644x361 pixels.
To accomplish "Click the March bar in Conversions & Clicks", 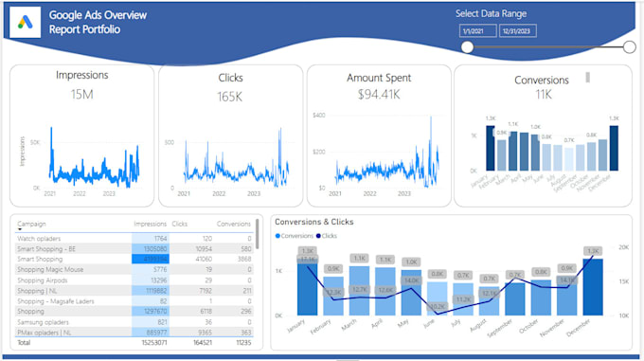I will click(x=359, y=291).
